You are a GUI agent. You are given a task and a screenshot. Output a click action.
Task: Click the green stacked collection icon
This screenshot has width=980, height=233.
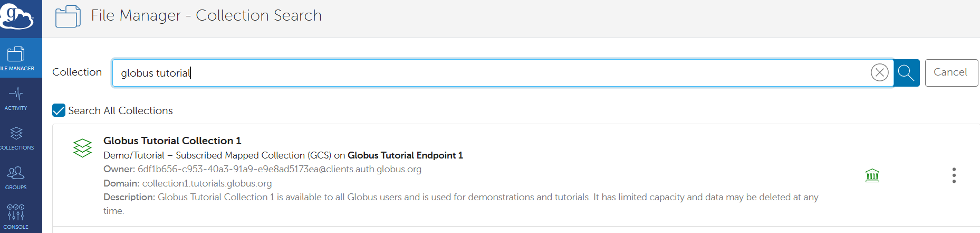[82, 148]
